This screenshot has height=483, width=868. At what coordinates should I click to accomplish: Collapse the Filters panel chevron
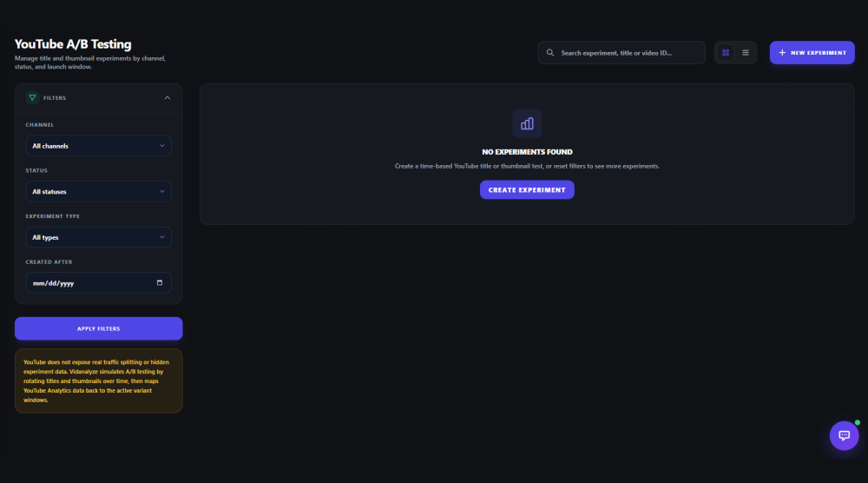(168, 97)
